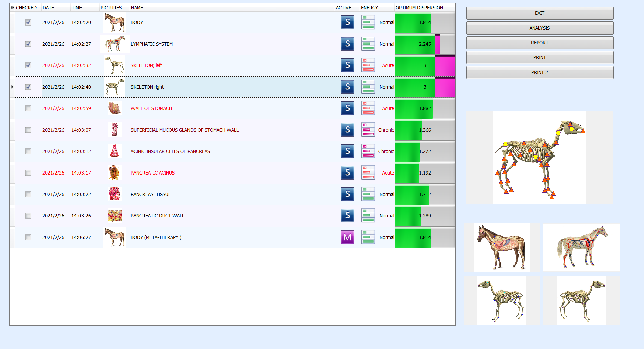Click the EXIT button
Image resolution: width=644 pixels, height=349 pixels.
point(540,13)
